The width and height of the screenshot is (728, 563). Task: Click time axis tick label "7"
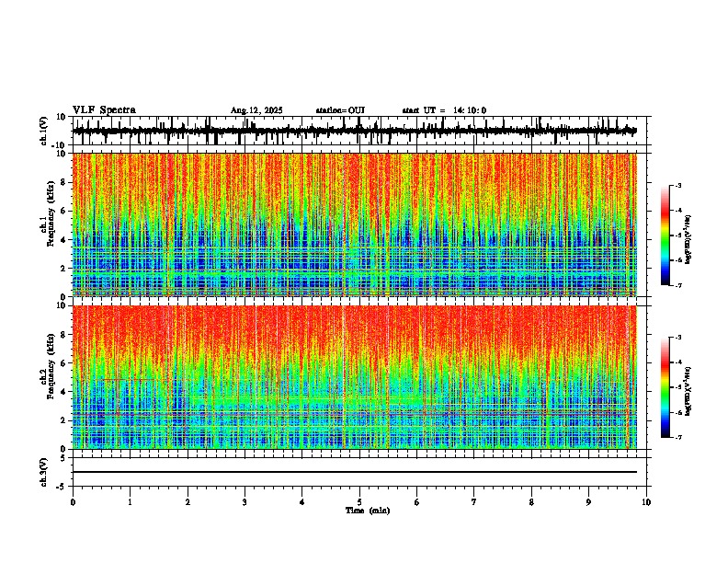474,502
